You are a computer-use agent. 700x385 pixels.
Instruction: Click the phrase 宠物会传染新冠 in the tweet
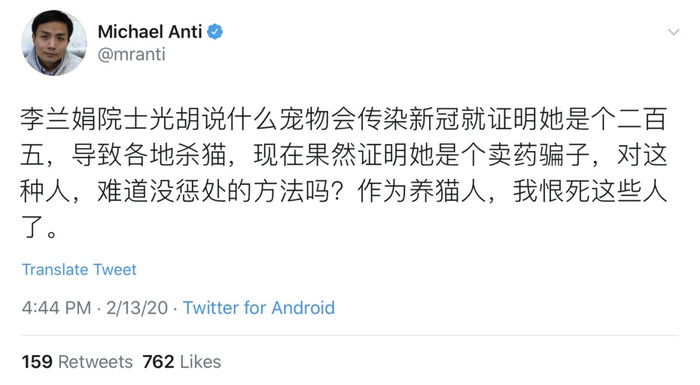pos(370,119)
